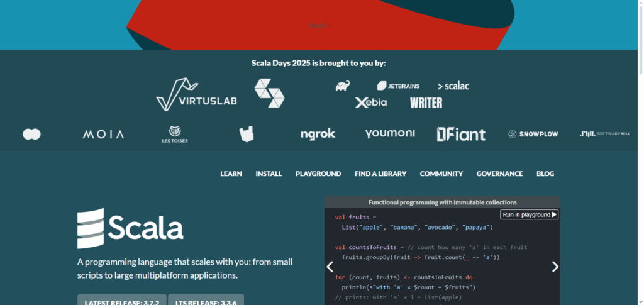Open the COMMUNITY menu item
The height and width of the screenshot is (305, 644).
tap(441, 174)
